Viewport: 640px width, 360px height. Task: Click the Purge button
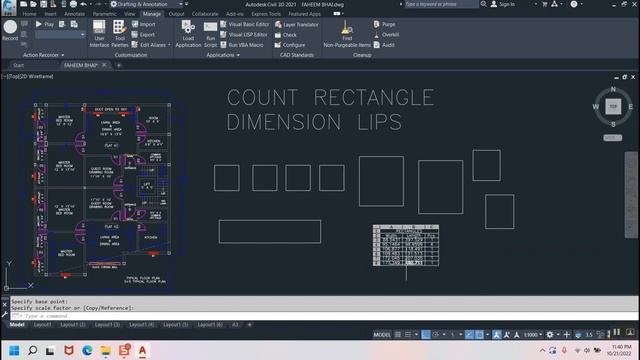point(384,24)
